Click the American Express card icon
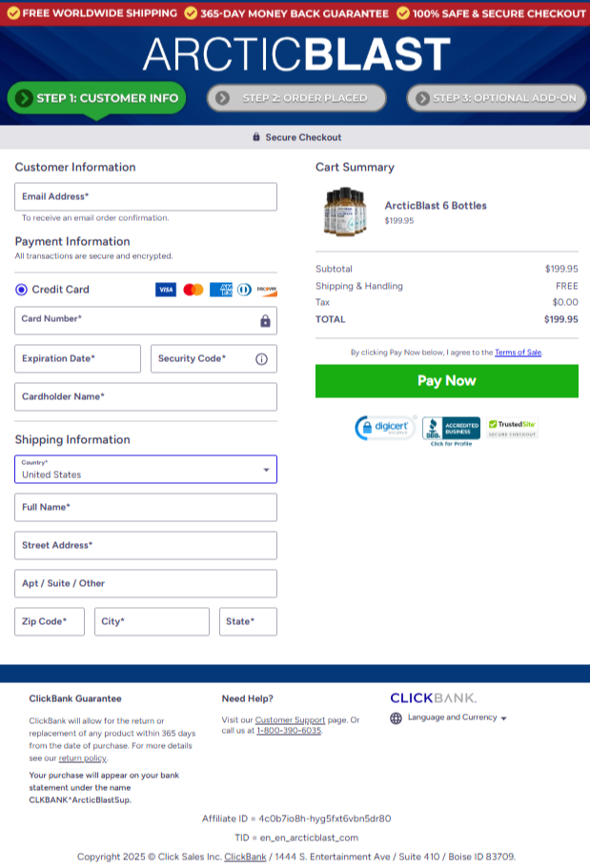Viewport: 590px width, 868px height. coord(221,290)
